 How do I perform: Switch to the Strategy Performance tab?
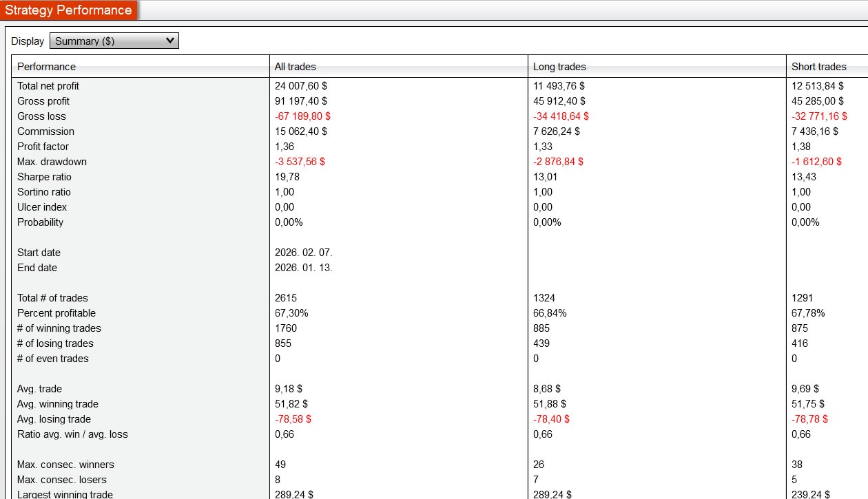coord(68,10)
